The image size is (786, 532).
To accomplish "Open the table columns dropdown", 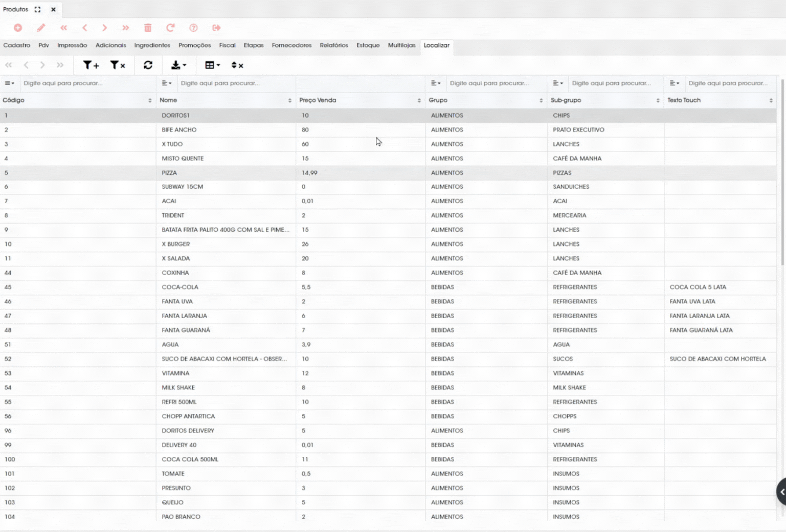I will point(212,65).
